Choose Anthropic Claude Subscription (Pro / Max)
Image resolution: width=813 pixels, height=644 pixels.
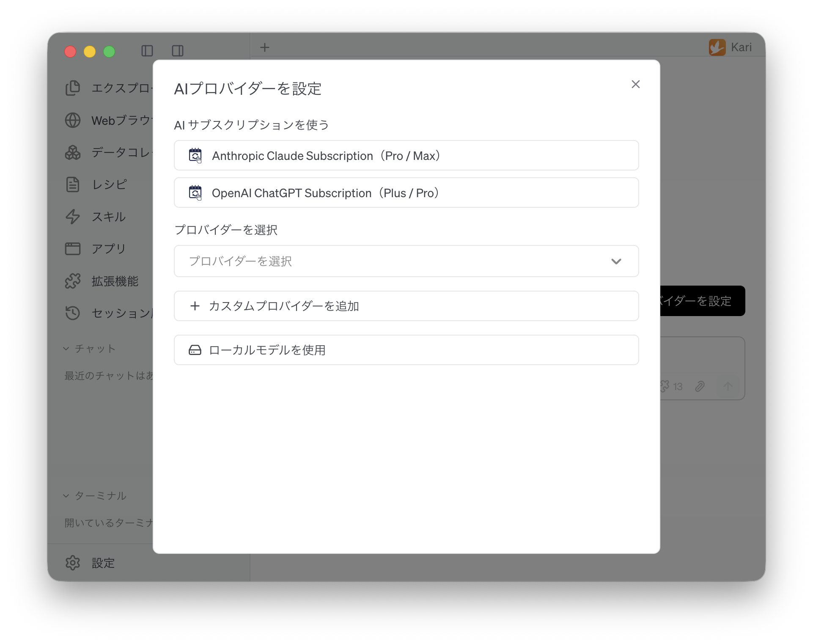pos(406,155)
